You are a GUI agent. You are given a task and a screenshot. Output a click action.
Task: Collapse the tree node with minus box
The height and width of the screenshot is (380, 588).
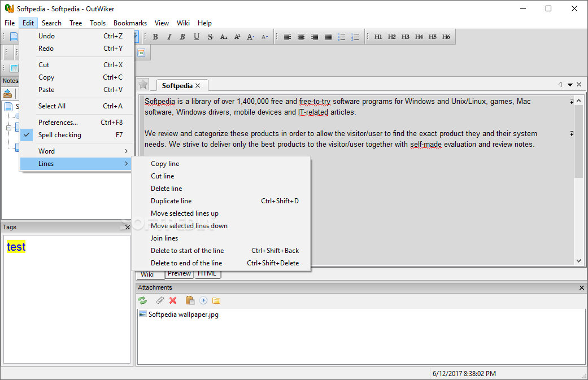[8, 128]
